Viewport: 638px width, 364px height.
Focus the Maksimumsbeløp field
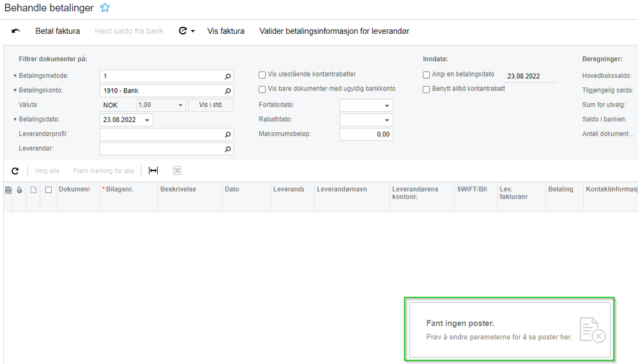point(366,135)
